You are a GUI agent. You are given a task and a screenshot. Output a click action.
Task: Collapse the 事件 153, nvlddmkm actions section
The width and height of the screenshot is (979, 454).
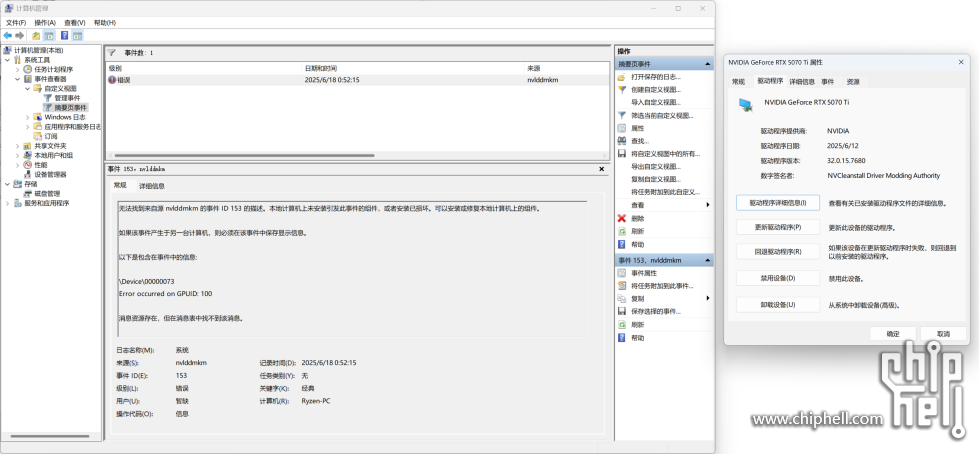(708, 260)
